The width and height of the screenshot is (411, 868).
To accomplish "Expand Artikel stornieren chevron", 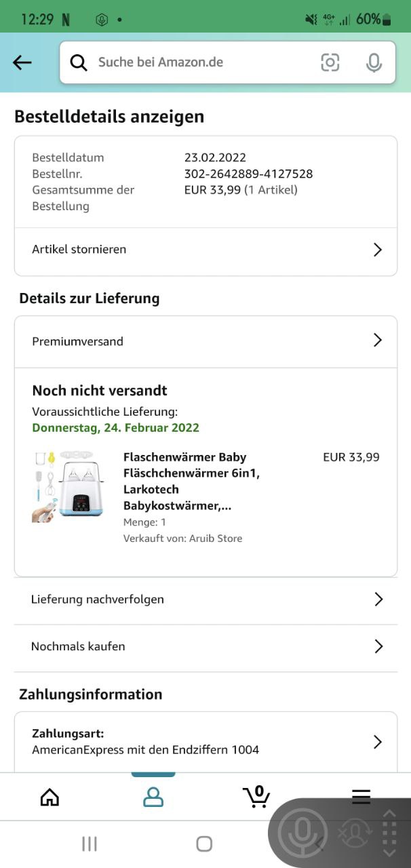I will click(378, 250).
